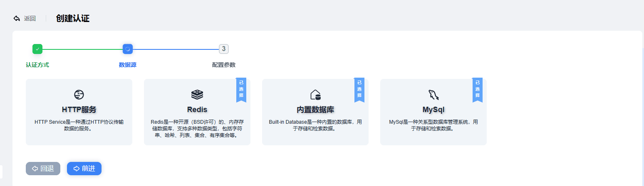Click the 已选择 ribbon on MySql card

pos(478,90)
